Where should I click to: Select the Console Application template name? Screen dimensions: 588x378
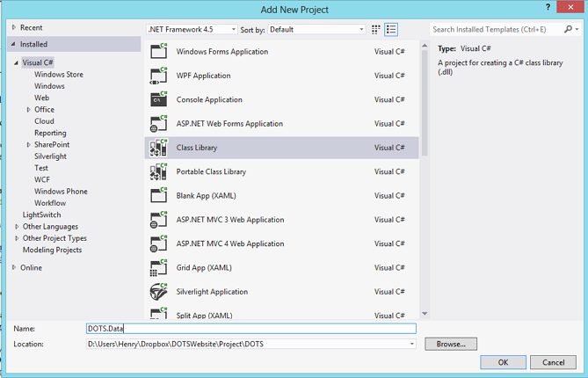tap(209, 99)
